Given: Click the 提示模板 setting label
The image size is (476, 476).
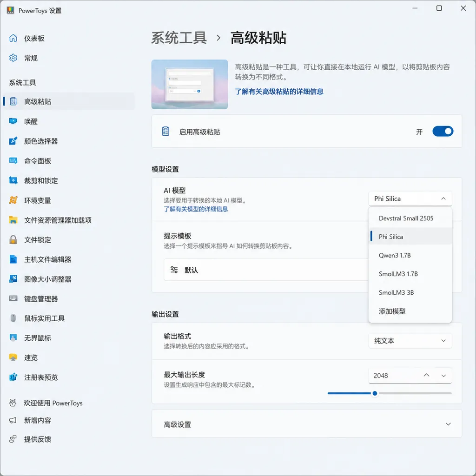Looking at the screenshot, I should 178,236.
